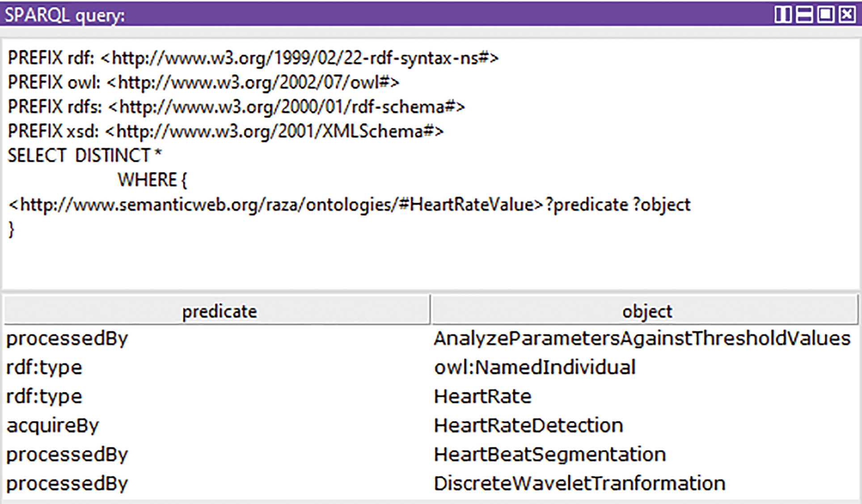Screen dimensions: 862x504
Task: Select the AnalyzeParametersAgainstThresholdValues result cell
Action: coord(642,338)
